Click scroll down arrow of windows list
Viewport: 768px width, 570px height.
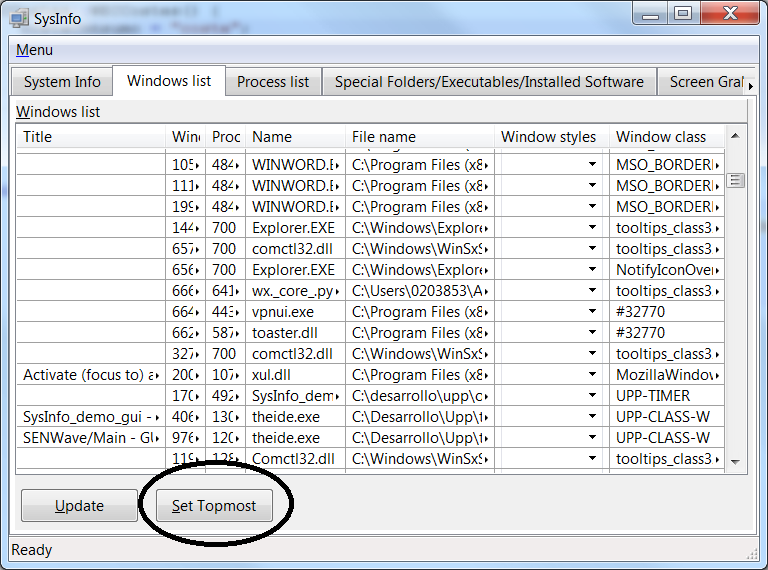(x=735, y=461)
